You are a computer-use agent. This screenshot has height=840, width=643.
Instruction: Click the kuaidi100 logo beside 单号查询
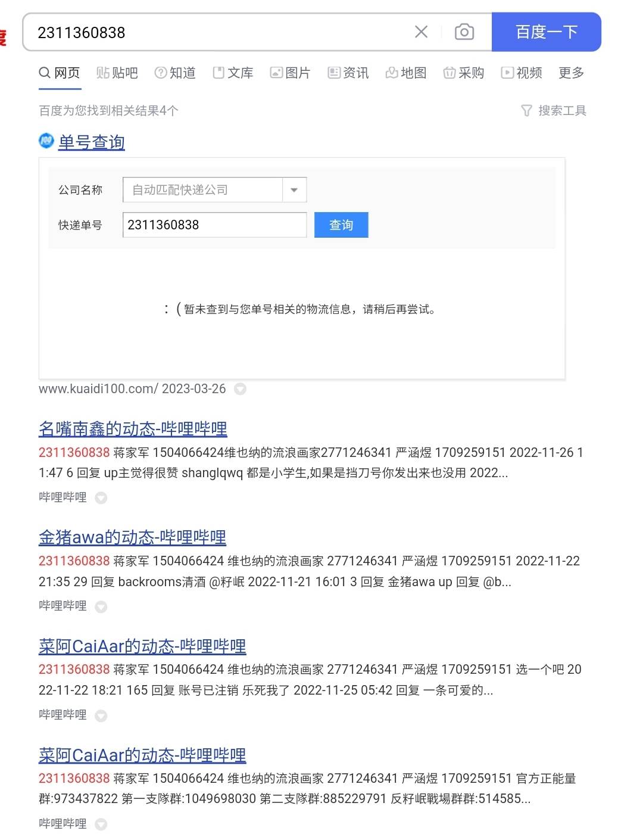coord(46,141)
